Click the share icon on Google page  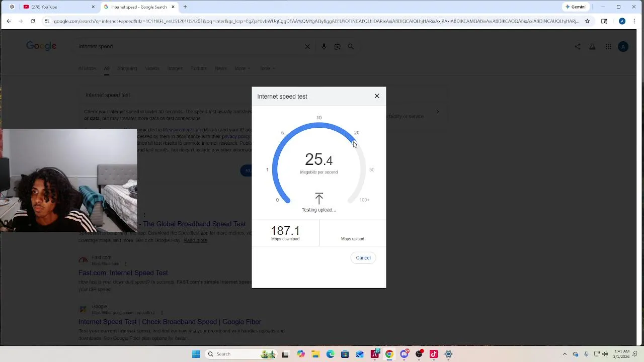click(578, 47)
